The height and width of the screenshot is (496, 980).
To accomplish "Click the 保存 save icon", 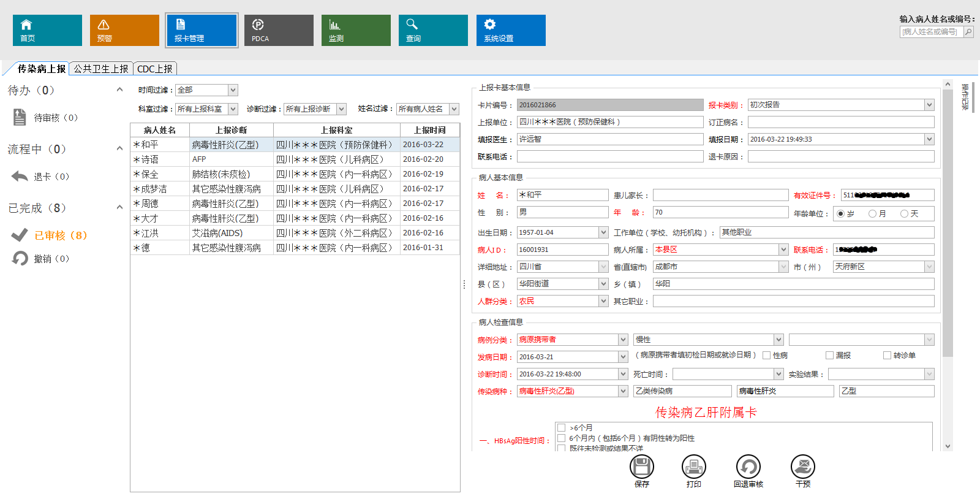I will [641, 467].
